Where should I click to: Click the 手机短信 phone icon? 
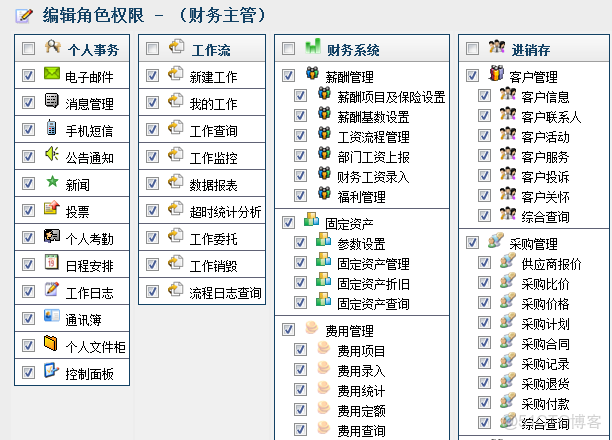52,128
